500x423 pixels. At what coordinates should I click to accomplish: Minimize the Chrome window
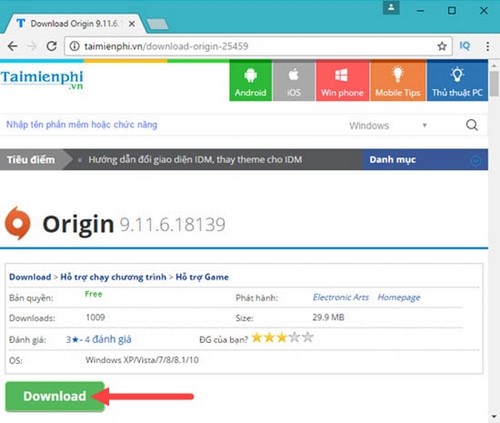[421, 11]
